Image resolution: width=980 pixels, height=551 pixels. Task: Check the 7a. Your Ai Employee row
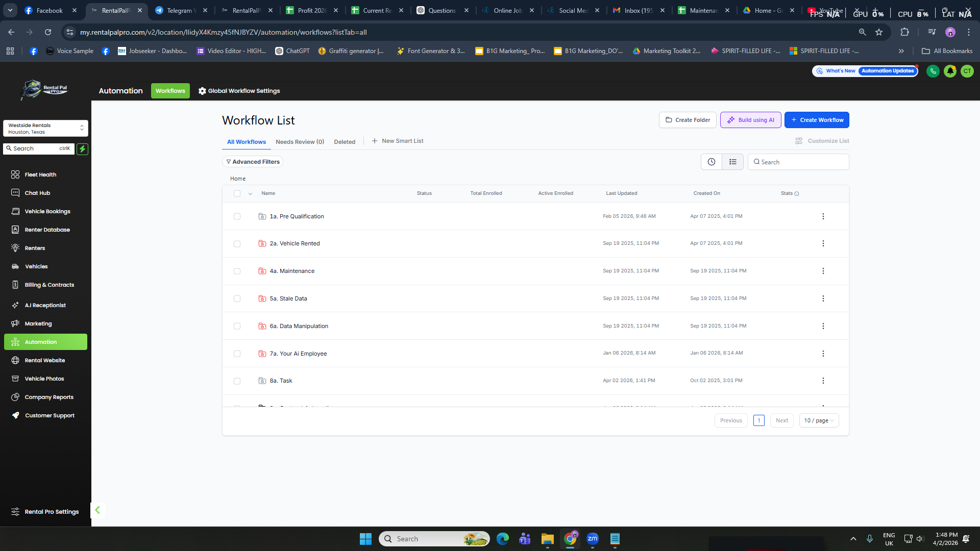coord(237,354)
